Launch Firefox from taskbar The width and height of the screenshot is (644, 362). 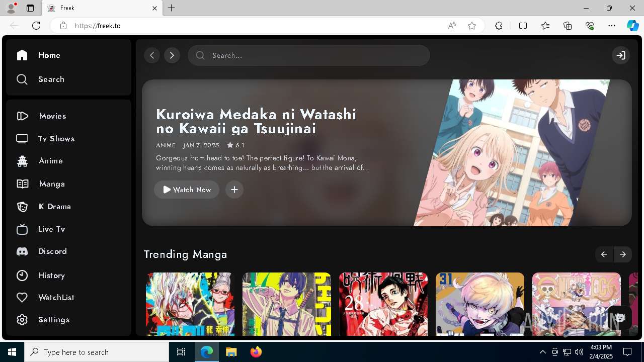(x=256, y=352)
